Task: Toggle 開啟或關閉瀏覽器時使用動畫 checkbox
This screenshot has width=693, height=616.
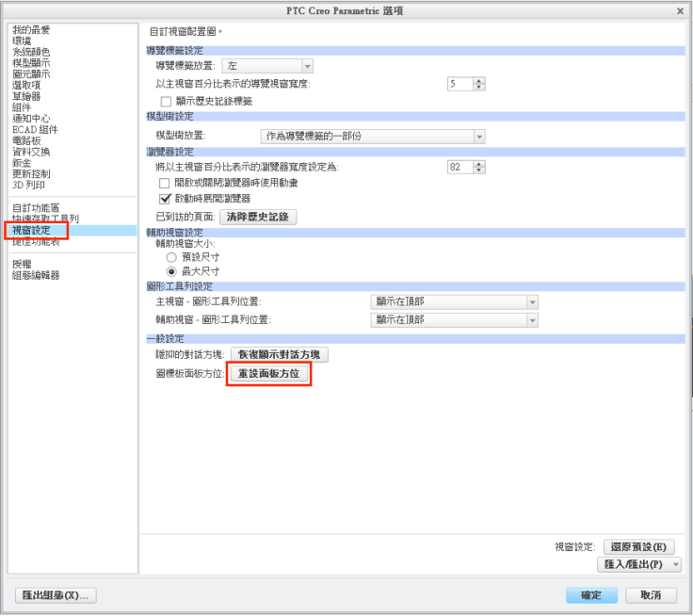Action: [x=168, y=183]
